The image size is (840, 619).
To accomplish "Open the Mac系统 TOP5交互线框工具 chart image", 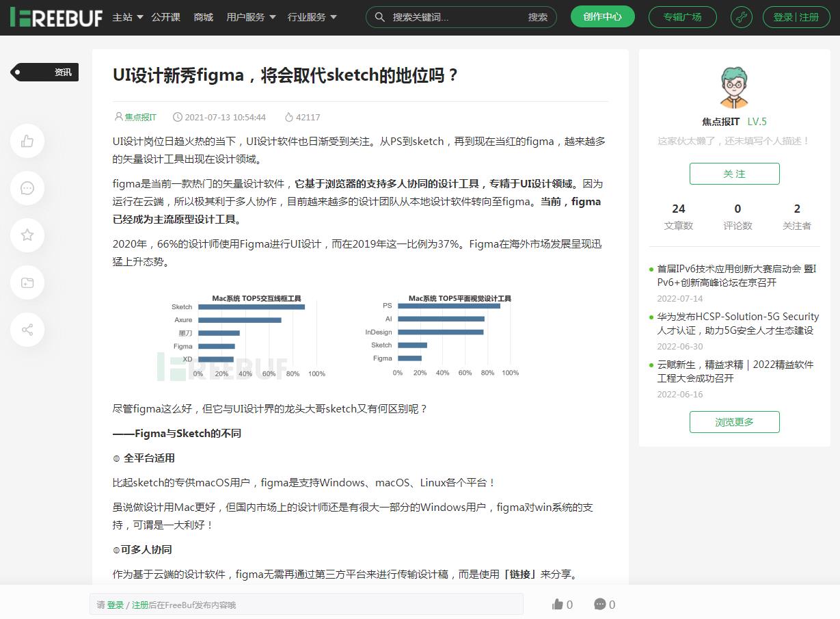I will coord(249,337).
